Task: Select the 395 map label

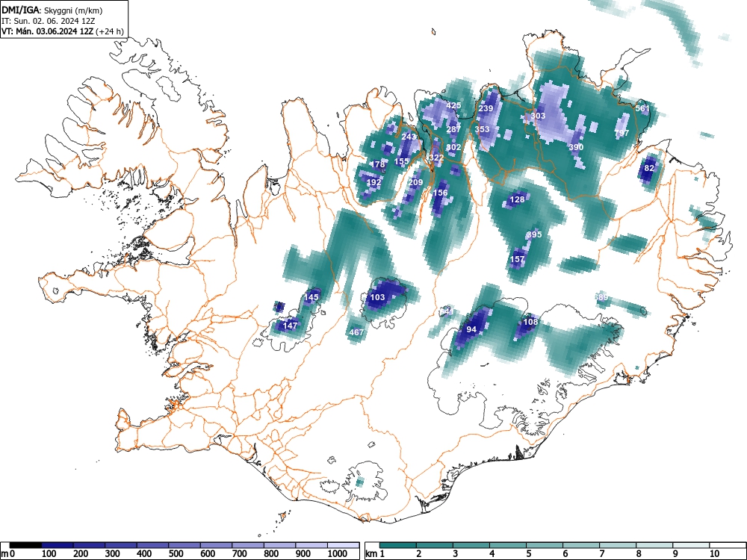Action: point(535,234)
